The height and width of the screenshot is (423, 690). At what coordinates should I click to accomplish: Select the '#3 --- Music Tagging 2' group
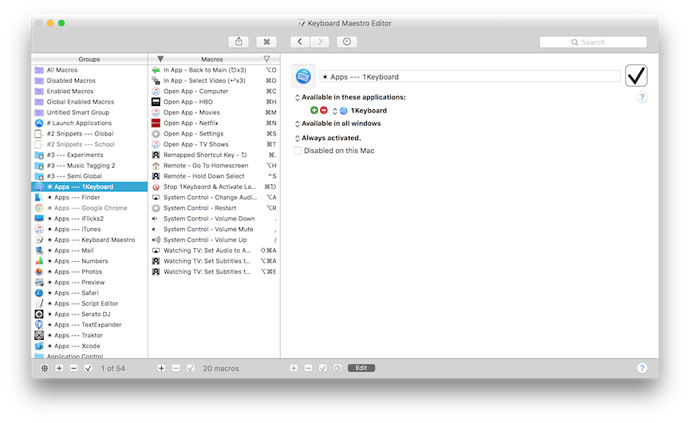[x=89, y=166]
